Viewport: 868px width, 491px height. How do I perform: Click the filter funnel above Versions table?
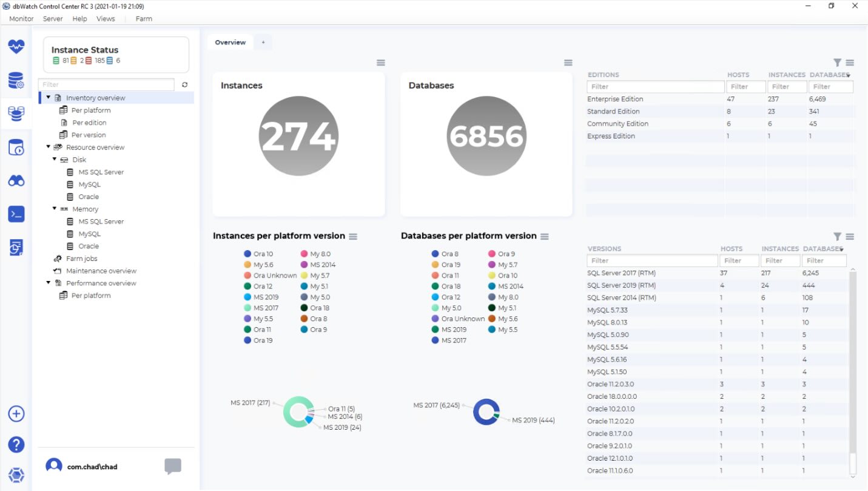coord(838,237)
